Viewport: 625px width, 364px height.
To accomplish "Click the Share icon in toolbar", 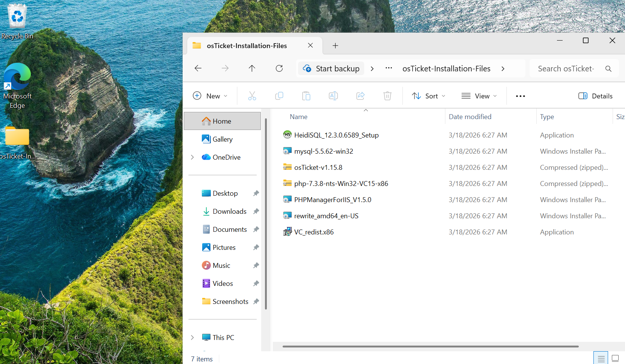I will click(360, 96).
